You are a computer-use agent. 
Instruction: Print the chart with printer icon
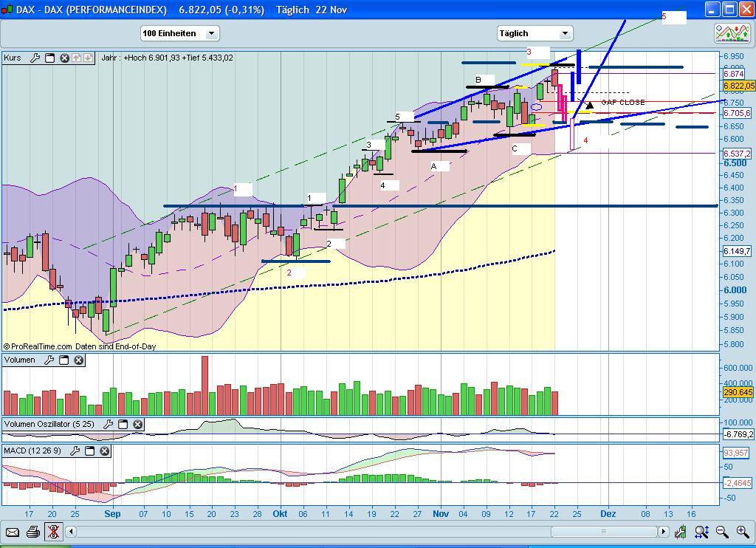pyautogui.click(x=32, y=532)
